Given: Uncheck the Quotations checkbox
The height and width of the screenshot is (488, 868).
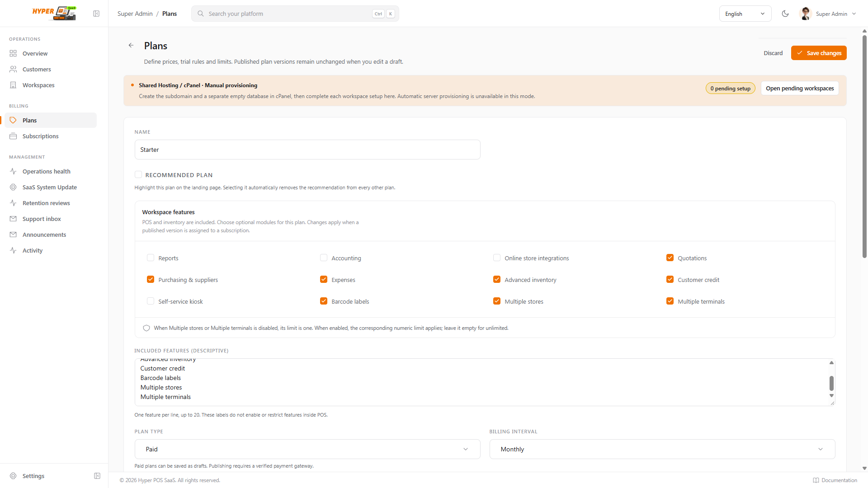Looking at the screenshot, I should [670, 258].
